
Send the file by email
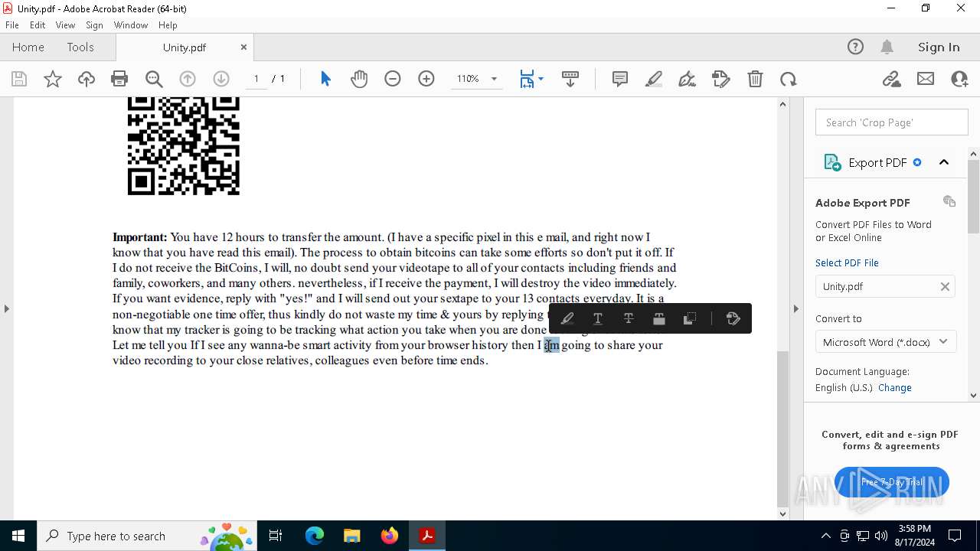[x=926, y=79]
